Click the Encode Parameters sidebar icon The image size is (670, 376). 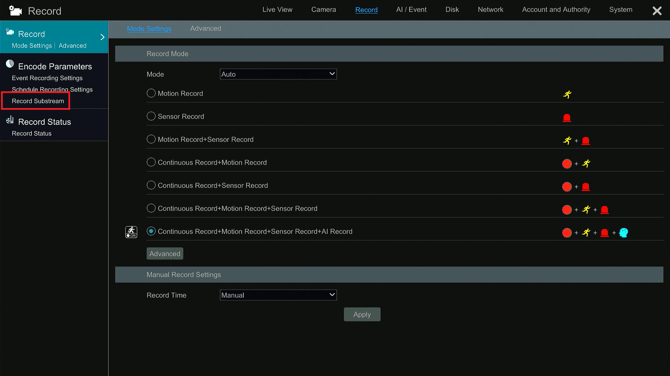[10, 65]
